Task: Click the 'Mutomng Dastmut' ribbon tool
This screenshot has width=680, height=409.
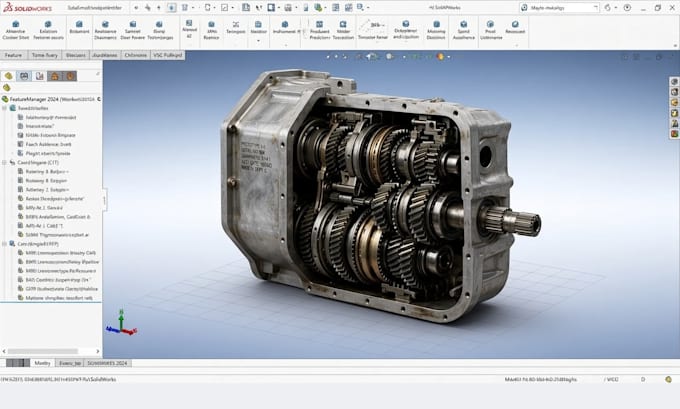Action: coord(436,30)
